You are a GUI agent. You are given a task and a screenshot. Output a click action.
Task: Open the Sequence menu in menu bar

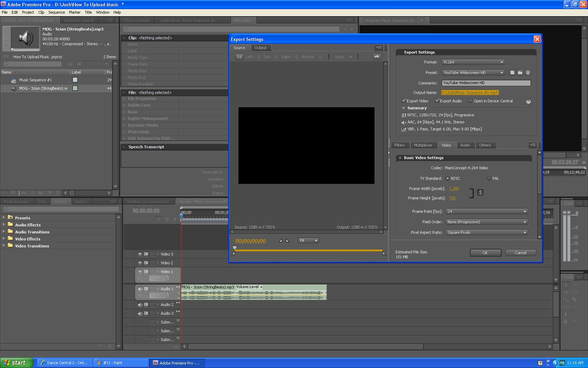pos(57,12)
